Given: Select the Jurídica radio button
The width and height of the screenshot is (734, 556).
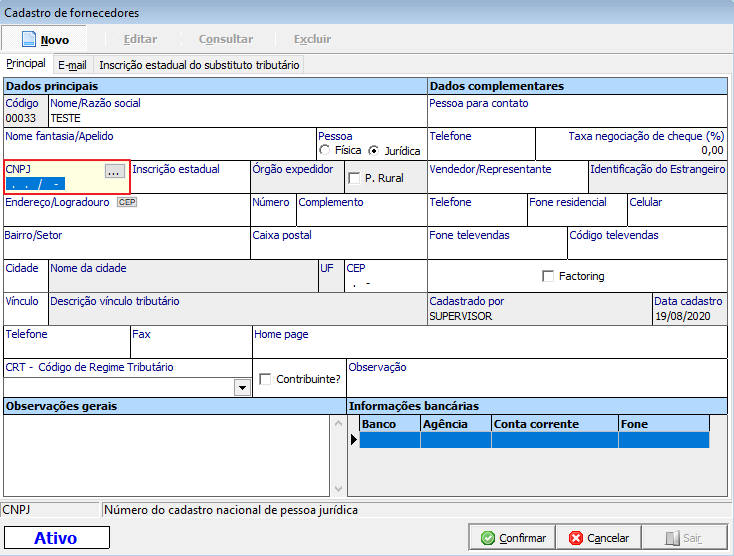Looking at the screenshot, I should pos(374,151).
